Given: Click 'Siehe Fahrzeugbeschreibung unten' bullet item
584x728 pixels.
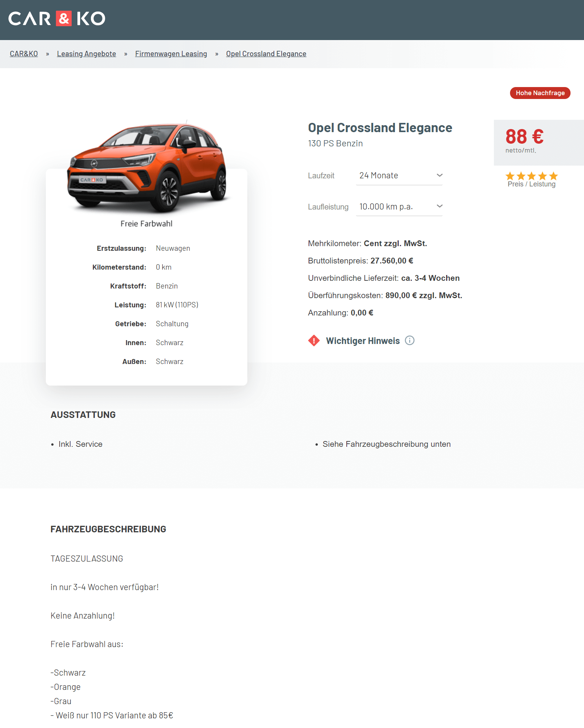Looking at the screenshot, I should [x=387, y=444].
